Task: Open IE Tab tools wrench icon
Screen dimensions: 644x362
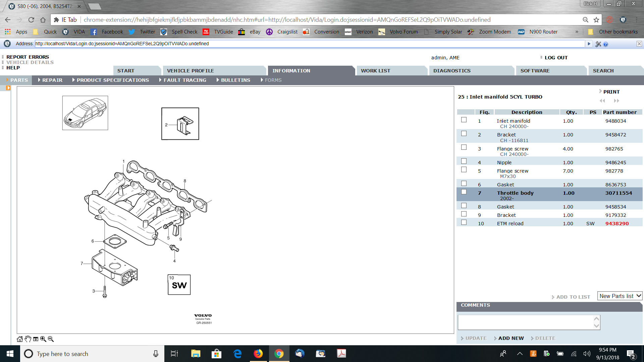Action: pos(598,44)
